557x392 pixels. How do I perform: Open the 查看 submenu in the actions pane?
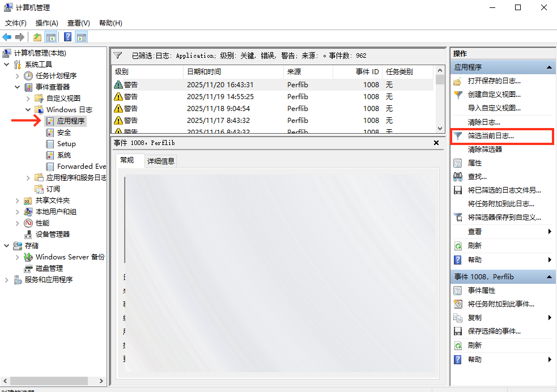point(475,232)
